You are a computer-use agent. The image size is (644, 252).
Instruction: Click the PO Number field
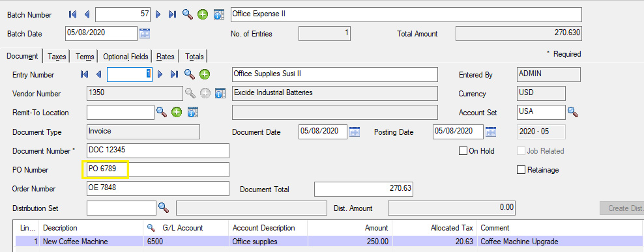(x=158, y=169)
